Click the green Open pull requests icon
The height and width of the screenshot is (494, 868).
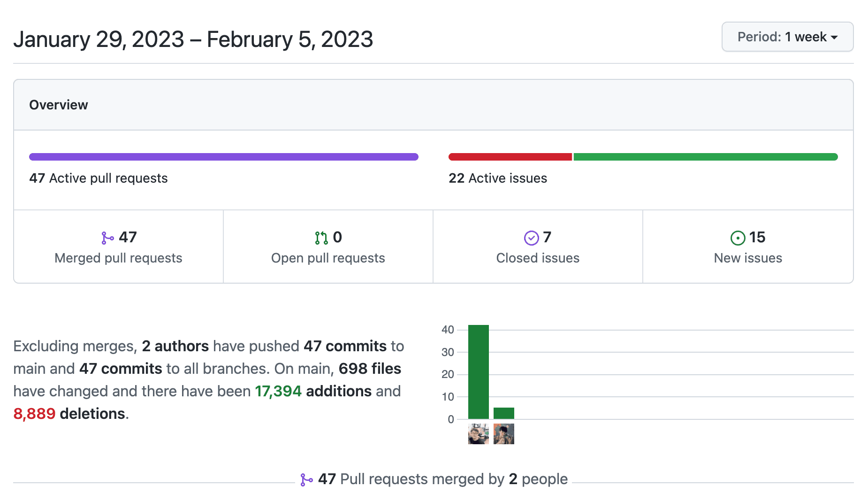(x=321, y=238)
